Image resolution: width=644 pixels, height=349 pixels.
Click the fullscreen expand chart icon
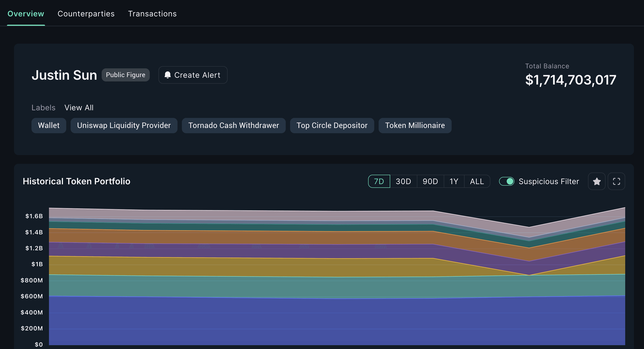[x=616, y=181]
